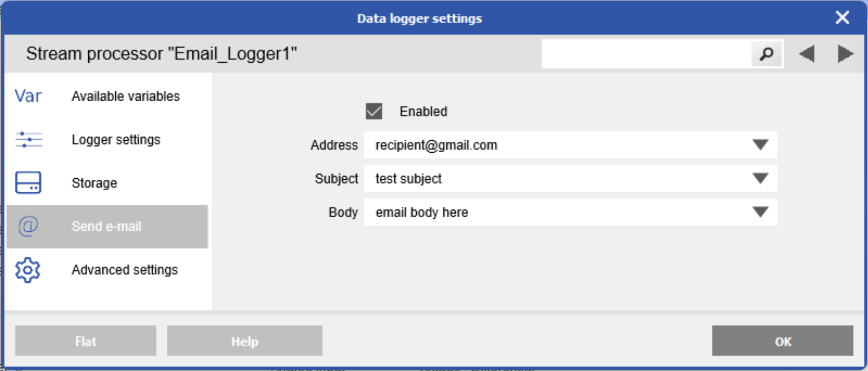Click the Help button
Screen dimensions: 868x371
click(244, 341)
